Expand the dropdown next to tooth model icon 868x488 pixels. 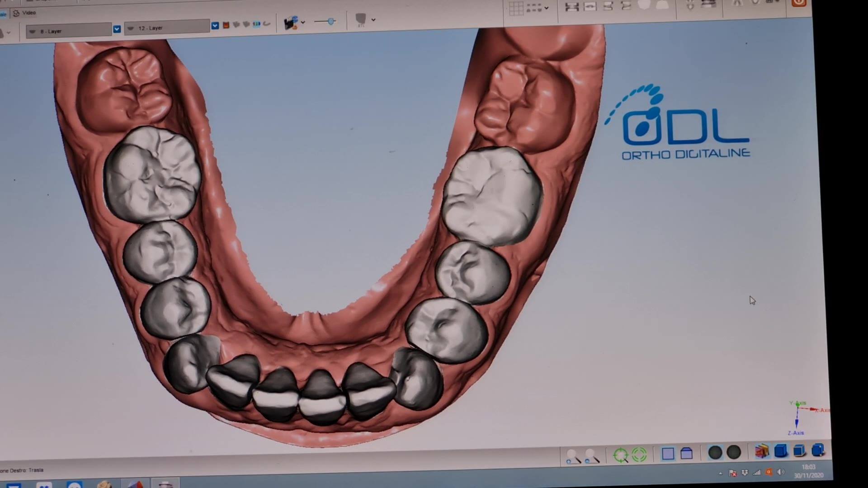tap(373, 19)
